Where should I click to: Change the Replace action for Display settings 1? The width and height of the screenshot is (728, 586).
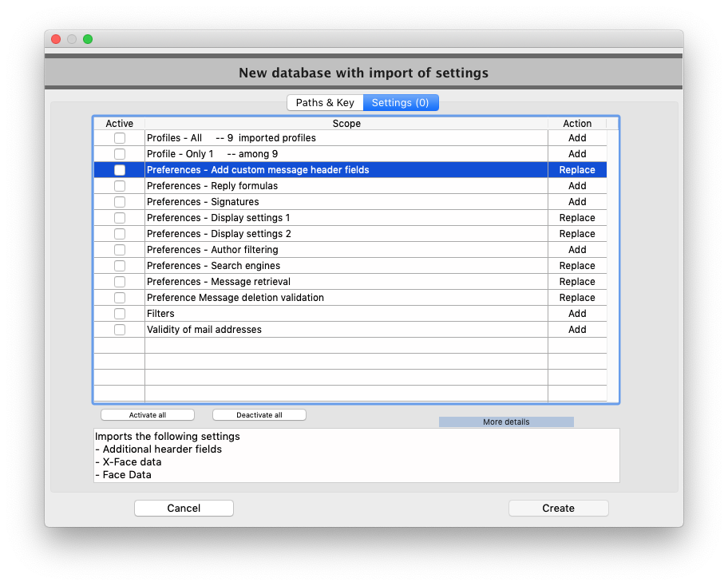pyautogui.click(x=576, y=217)
